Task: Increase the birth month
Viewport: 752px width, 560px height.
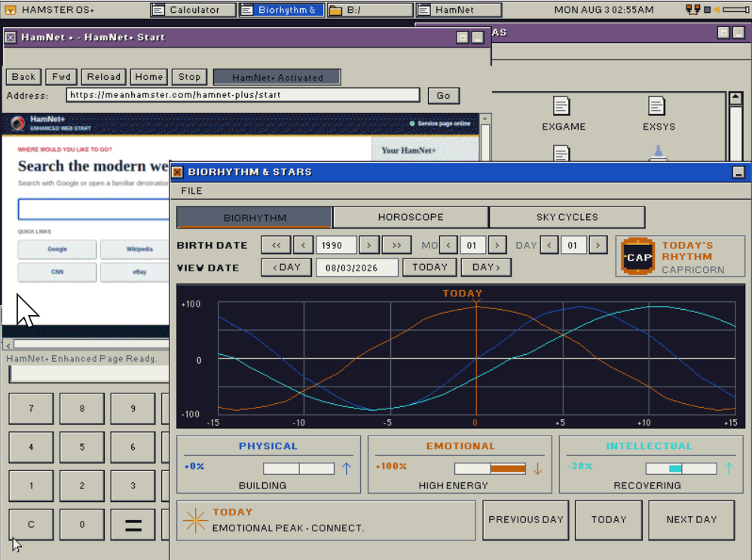Action: (x=497, y=245)
